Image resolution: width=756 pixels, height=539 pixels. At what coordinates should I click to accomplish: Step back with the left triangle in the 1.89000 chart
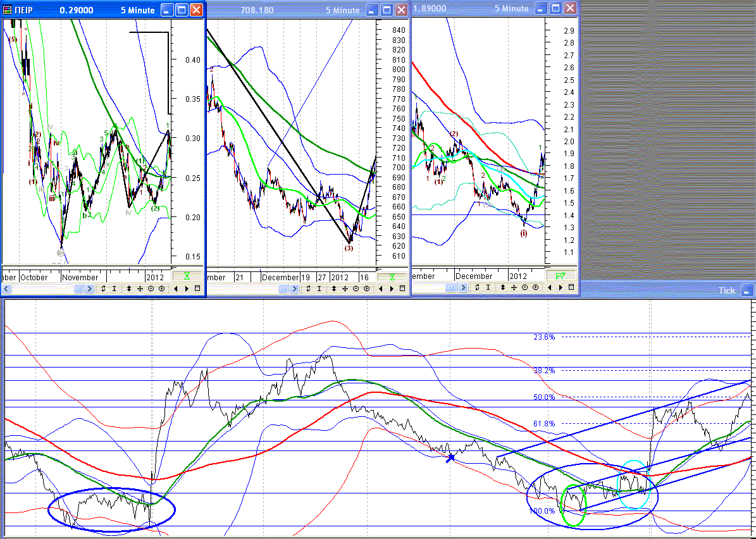[550, 287]
